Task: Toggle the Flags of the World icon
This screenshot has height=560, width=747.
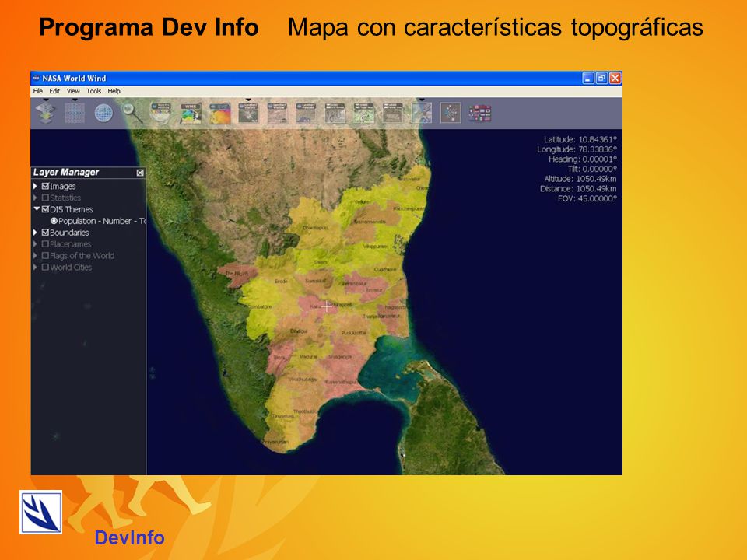Action: (480, 113)
